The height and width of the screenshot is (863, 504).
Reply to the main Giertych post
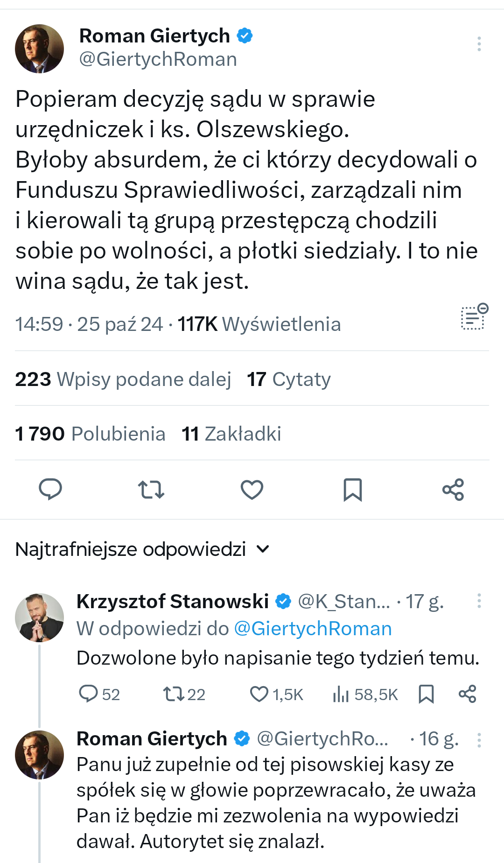tap(50, 489)
